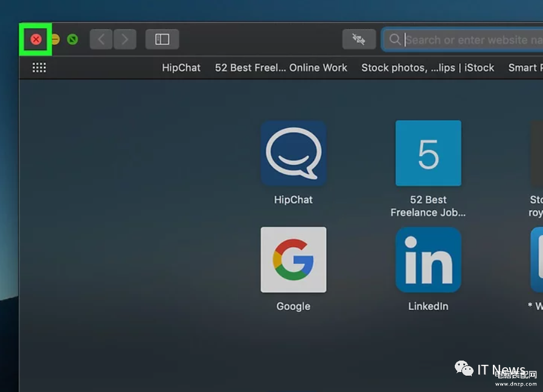Open HipChat bookmark in favorites bar
The image size is (543, 392).
pos(181,68)
